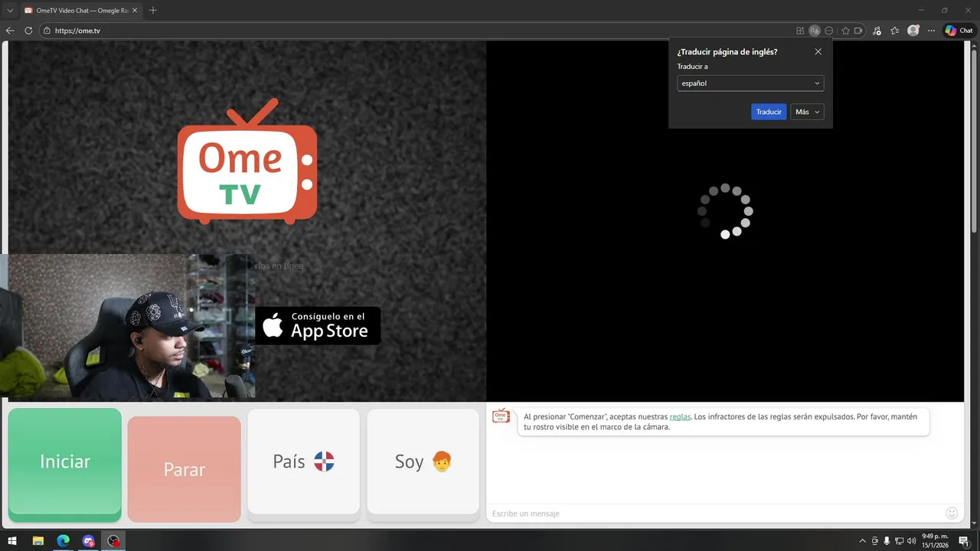Reload the page with refresh icon
Image resolution: width=980 pixels, height=551 pixels.
tap(28, 31)
